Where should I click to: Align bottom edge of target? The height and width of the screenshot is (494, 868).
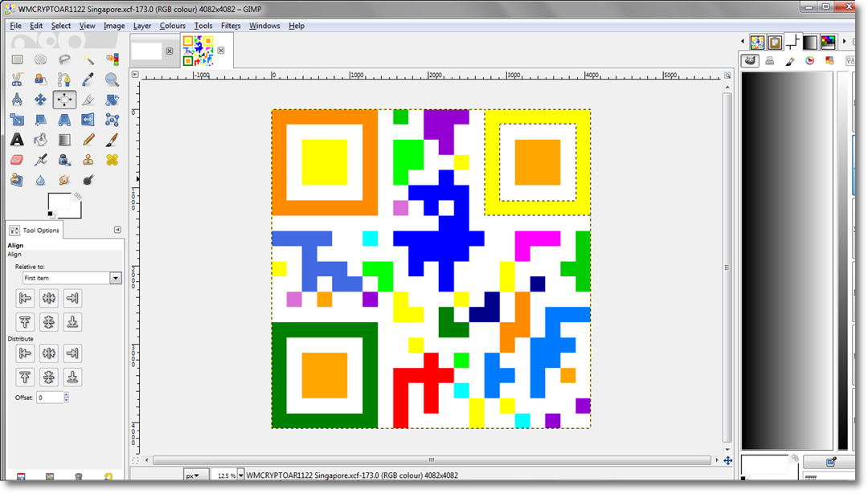click(x=72, y=322)
